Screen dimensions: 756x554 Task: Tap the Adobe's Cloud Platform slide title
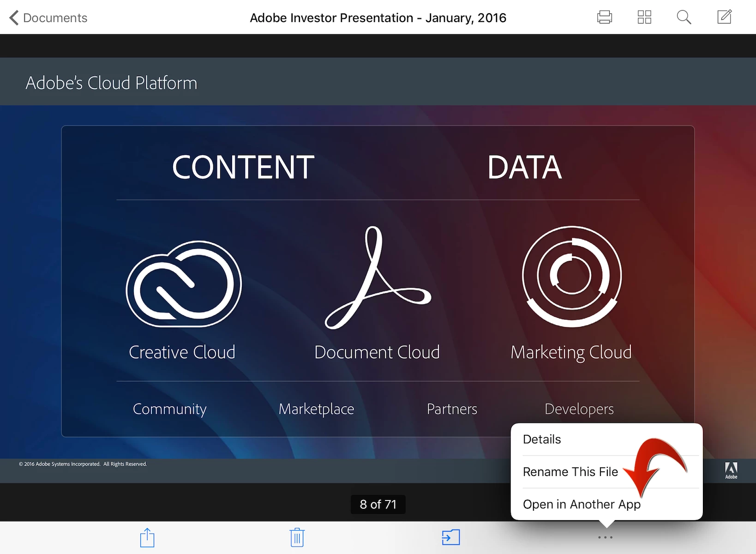pyautogui.click(x=111, y=83)
